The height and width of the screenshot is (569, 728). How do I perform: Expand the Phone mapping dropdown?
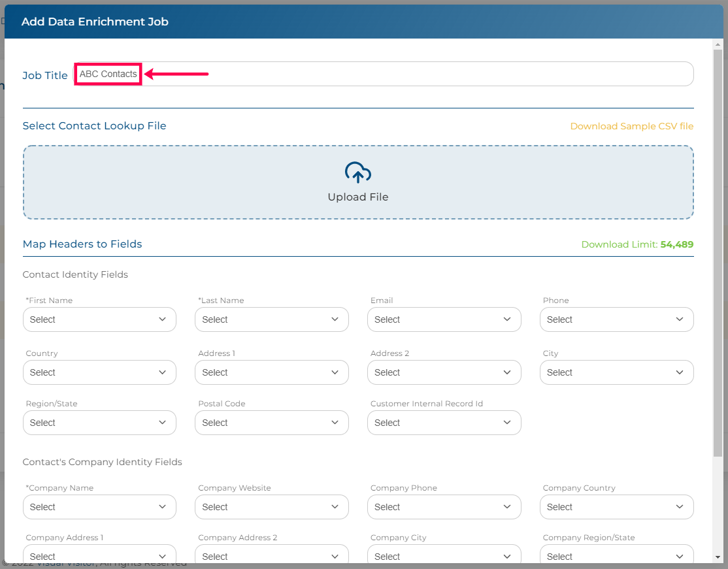tap(616, 319)
